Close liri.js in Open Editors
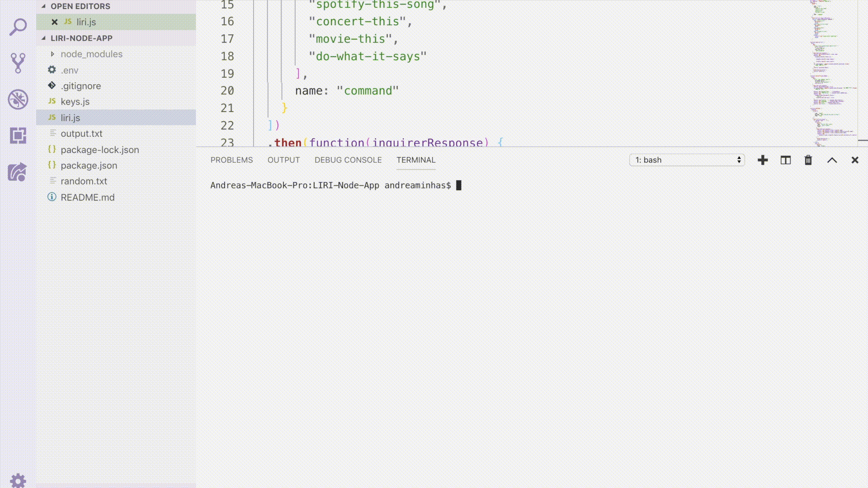This screenshot has width=868, height=488. coord(55,22)
